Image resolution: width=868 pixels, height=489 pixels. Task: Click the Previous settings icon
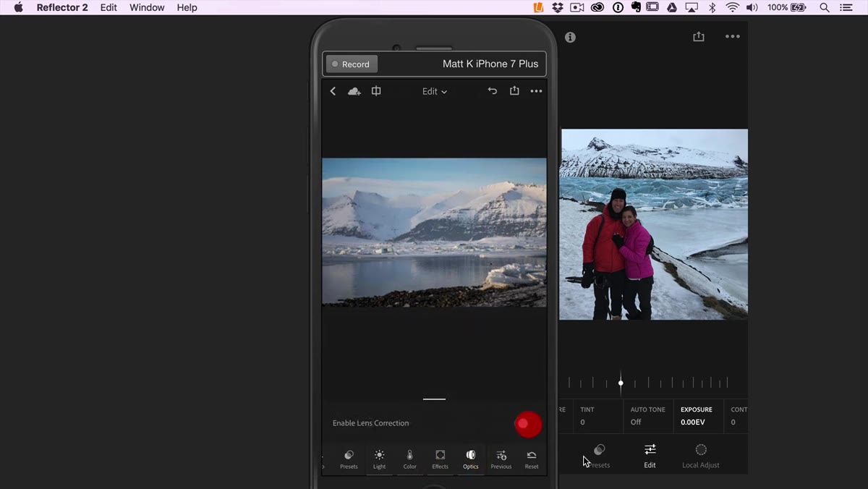tap(501, 459)
